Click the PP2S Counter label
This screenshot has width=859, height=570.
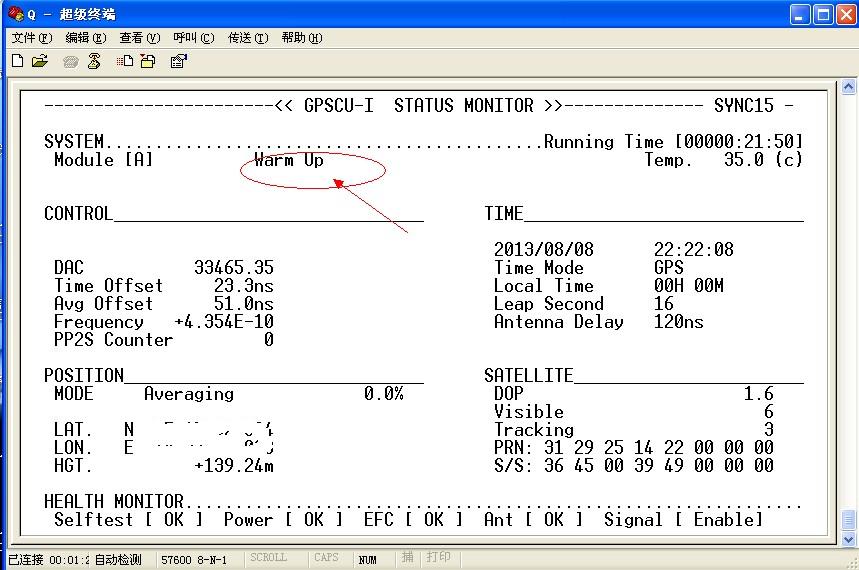click(x=113, y=340)
